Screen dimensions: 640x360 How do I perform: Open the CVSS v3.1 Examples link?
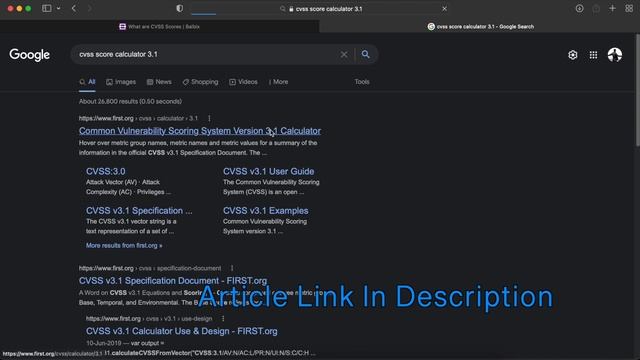tap(266, 211)
